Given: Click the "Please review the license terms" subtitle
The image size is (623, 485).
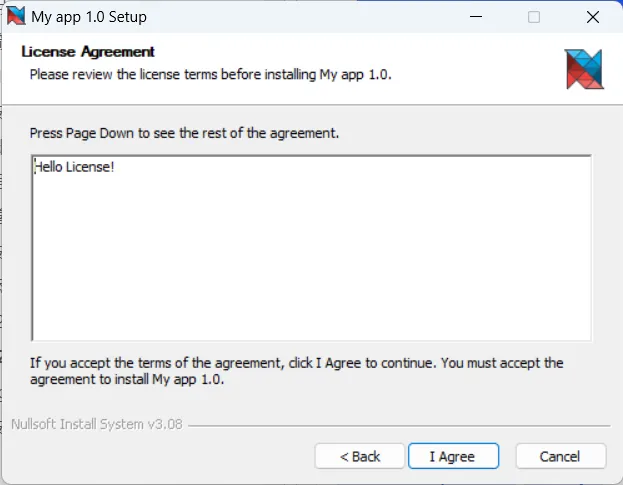Looking at the screenshot, I should (210, 74).
